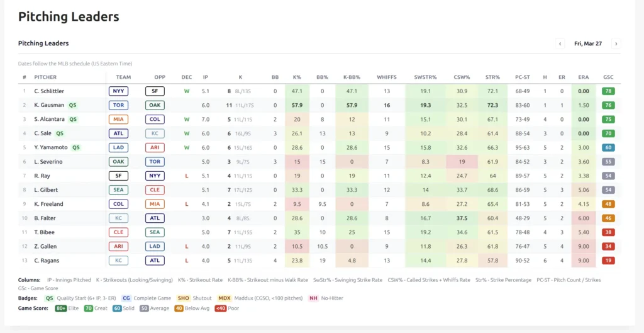Click the 37.5 CSW% cell for Falter
The image size is (644, 333).
point(462,218)
